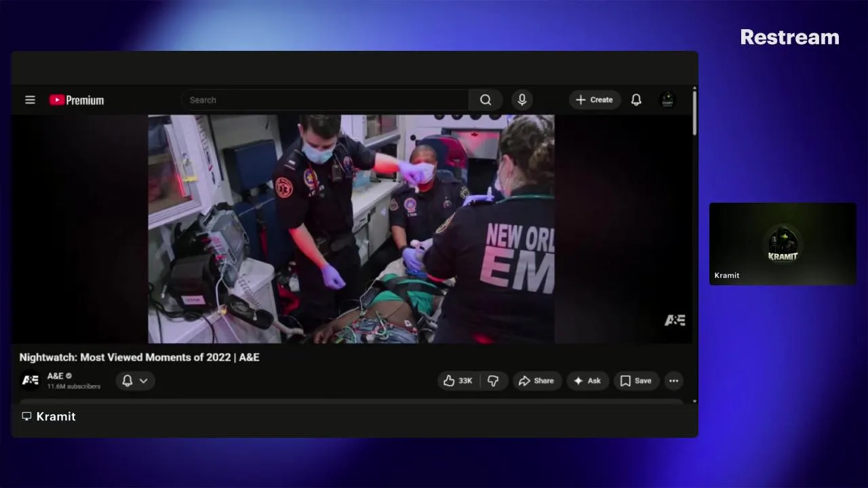Select the Kramit participant thumbnail
This screenshot has height=488, width=868.
pyautogui.click(x=783, y=243)
